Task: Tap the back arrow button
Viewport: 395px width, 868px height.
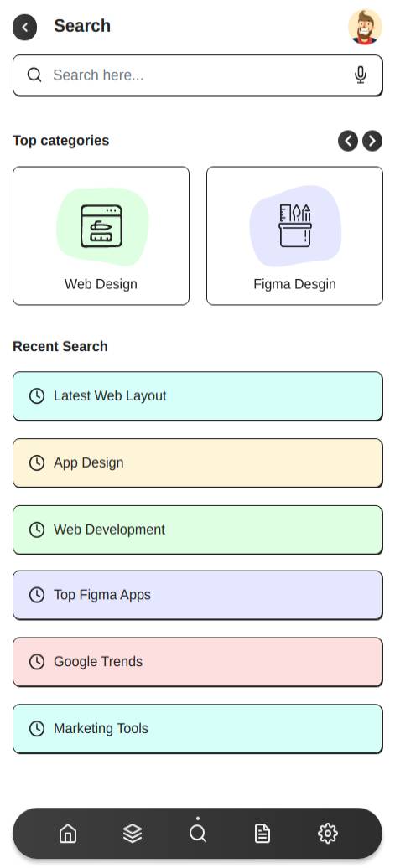Action: (x=25, y=27)
